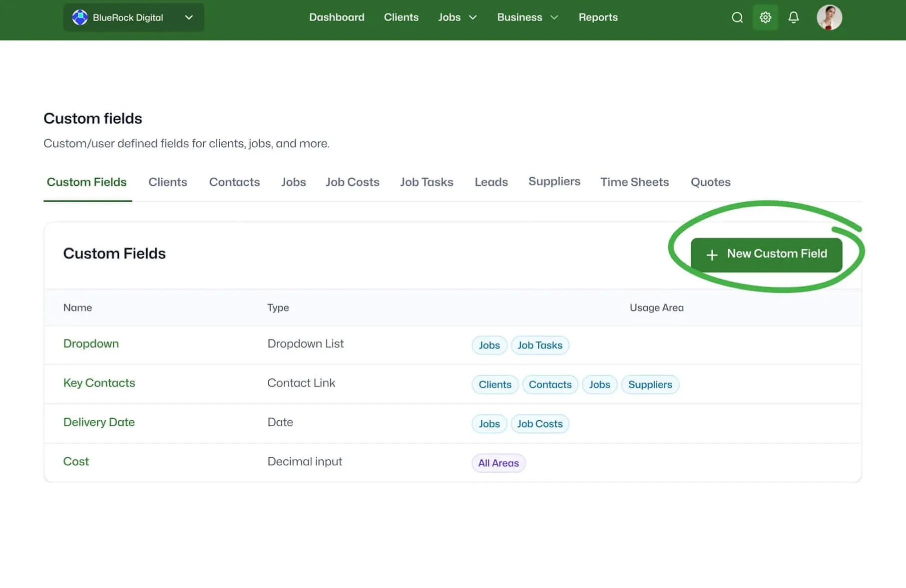Click the All Areas tag in Cost row
This screenshot has width=906, height=588.
click(x=498, y=463)
